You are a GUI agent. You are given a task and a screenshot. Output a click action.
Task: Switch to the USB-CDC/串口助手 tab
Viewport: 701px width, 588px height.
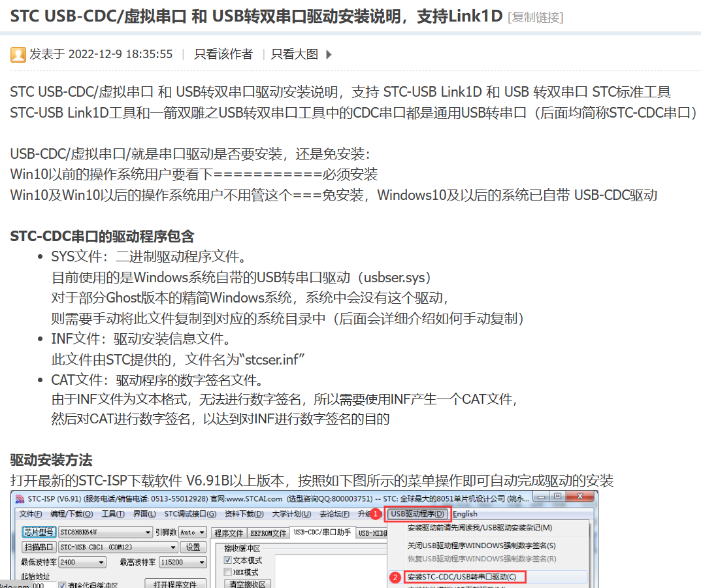(322, 532)
